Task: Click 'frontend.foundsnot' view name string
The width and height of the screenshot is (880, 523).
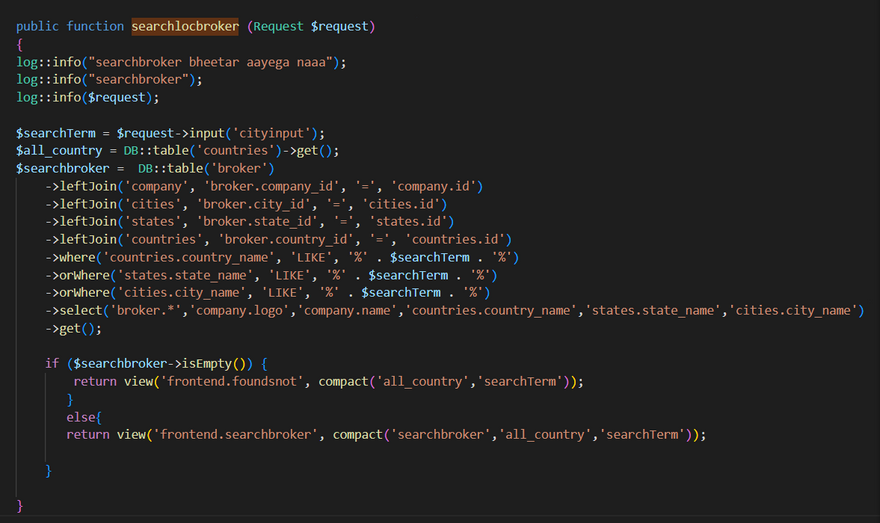Action: (x=232, y=382)
